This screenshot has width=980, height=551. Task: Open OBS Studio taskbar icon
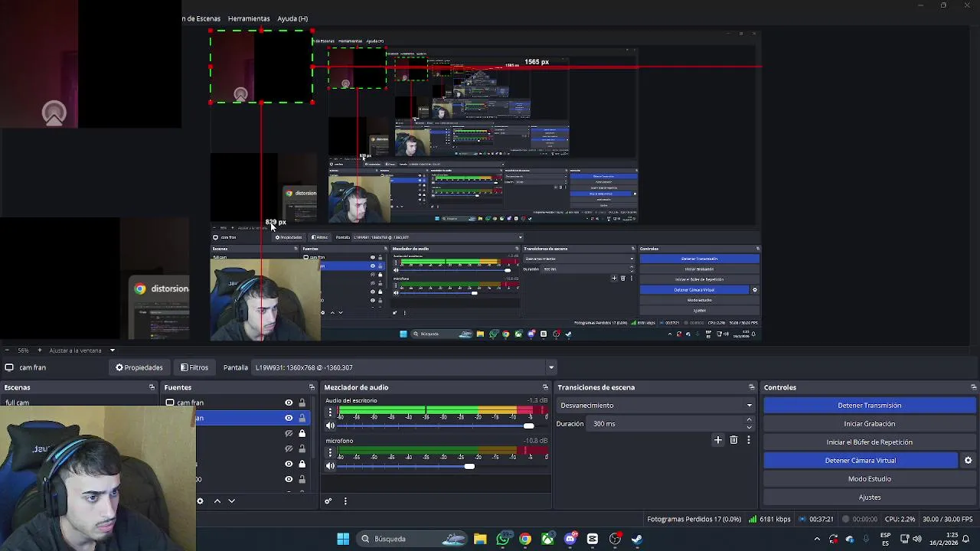(615, 539)
